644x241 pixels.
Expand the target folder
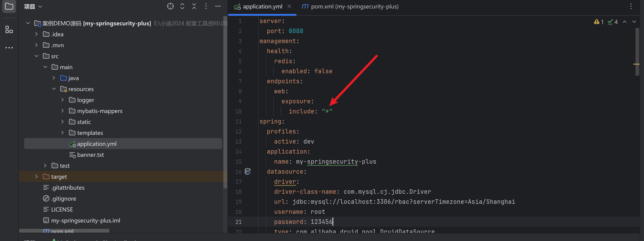(37, 177)
